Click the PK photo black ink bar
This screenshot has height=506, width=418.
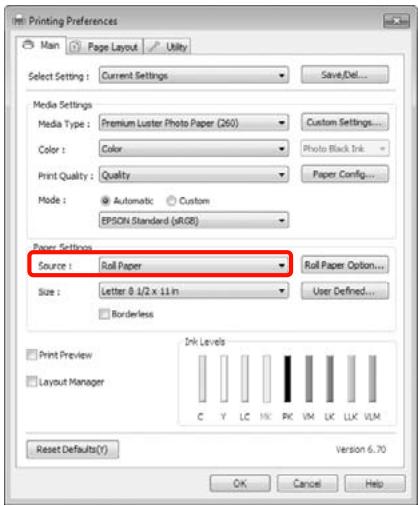[x=287, y=379]
